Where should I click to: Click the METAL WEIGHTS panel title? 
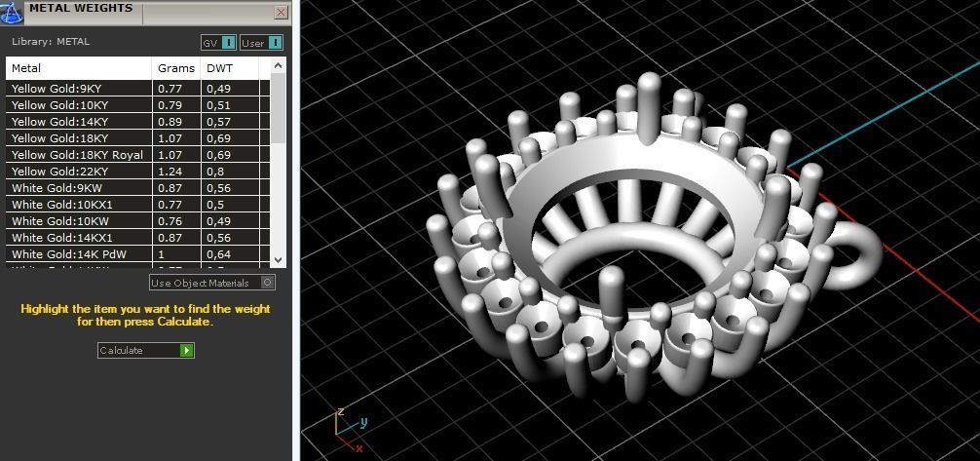point(81,8)
